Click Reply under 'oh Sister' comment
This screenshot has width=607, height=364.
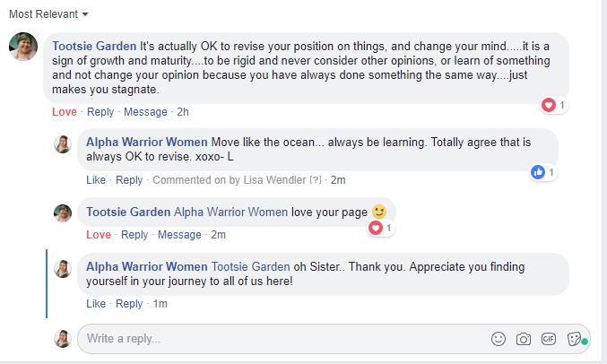coord(129,304)
